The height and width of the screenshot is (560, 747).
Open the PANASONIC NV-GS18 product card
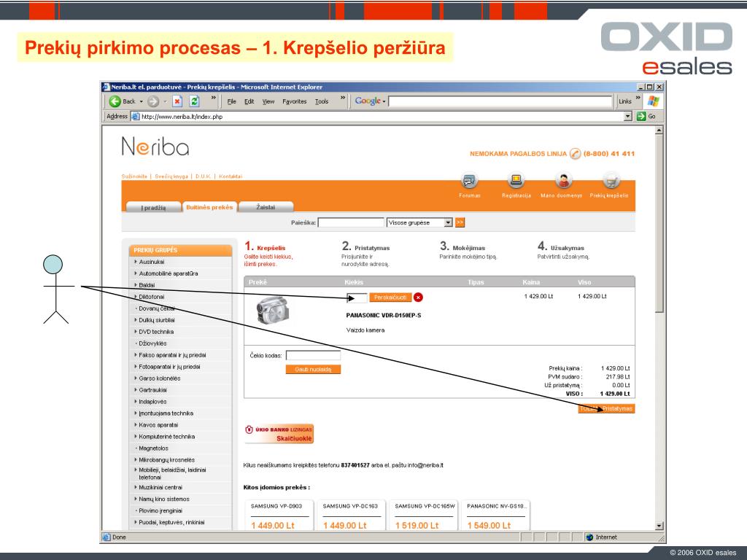(495, 515)
